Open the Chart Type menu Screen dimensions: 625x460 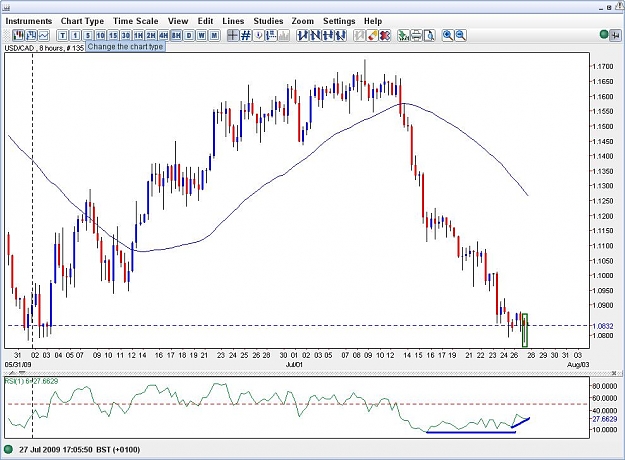82,21
